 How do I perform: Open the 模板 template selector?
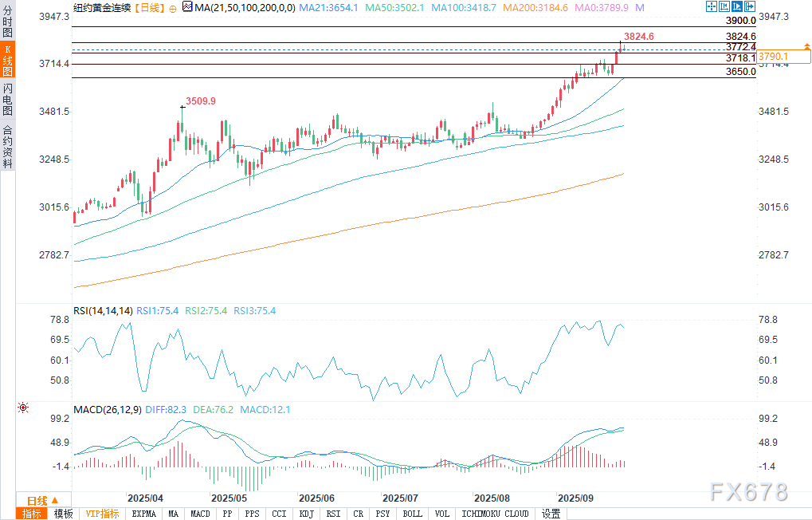coord(63,514)
